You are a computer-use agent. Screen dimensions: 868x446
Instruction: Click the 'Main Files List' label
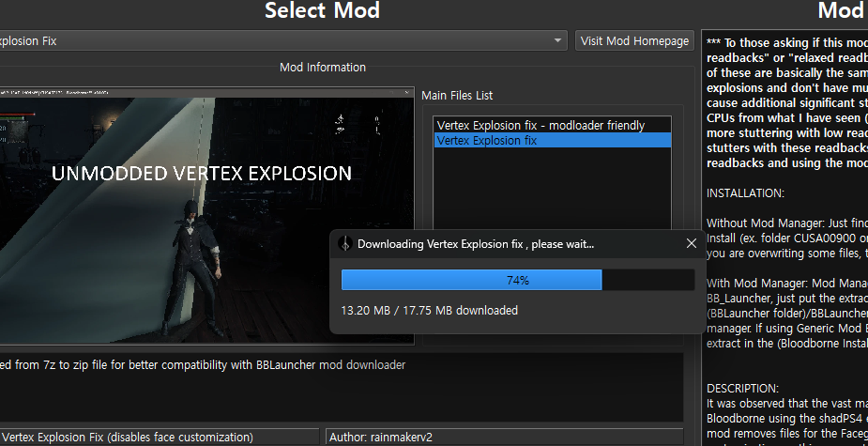pos(457,95)
